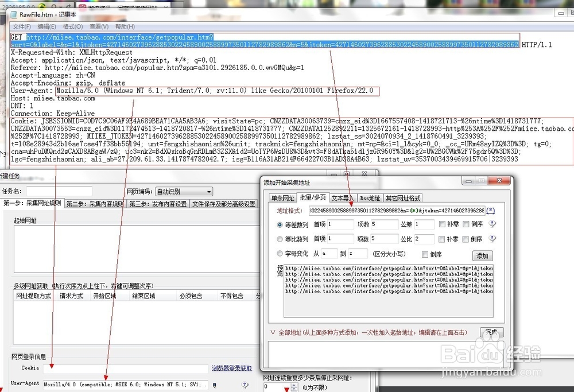574x392 pixels.
Task: Click the 'Accept-Language: zh-CN' line
Action: pos(53,75)
